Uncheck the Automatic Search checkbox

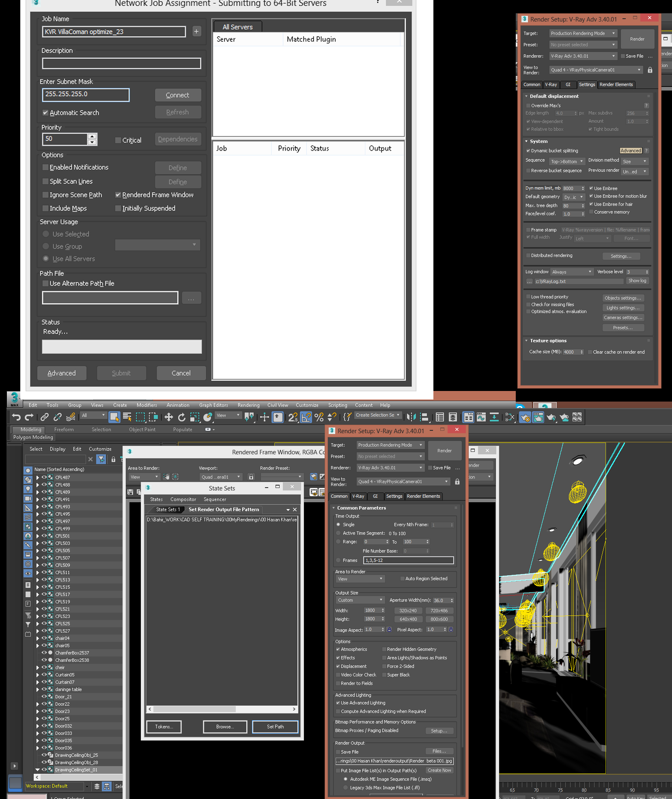point(45,112)
